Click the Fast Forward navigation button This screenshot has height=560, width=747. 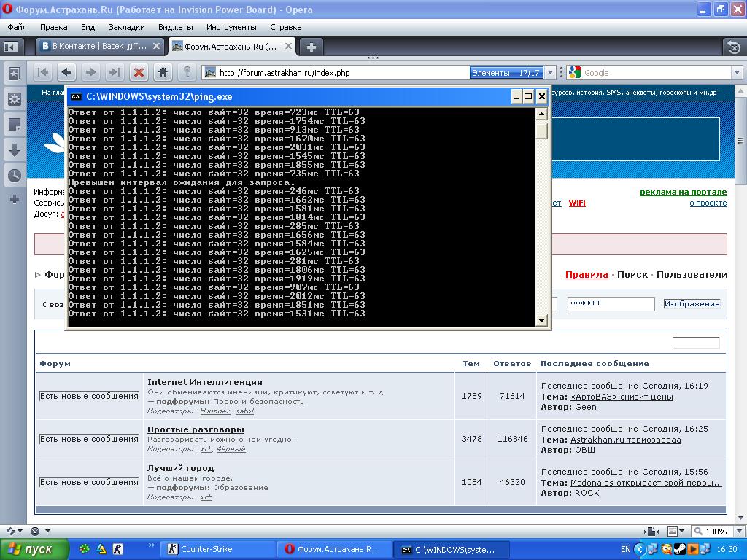115,72
